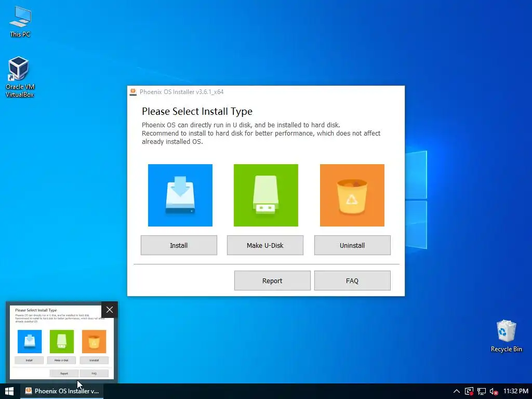Screen dimensions: 532x399
Task: Open the Windows Start menu
Action: pyautogui.click(x=9, y=391)
